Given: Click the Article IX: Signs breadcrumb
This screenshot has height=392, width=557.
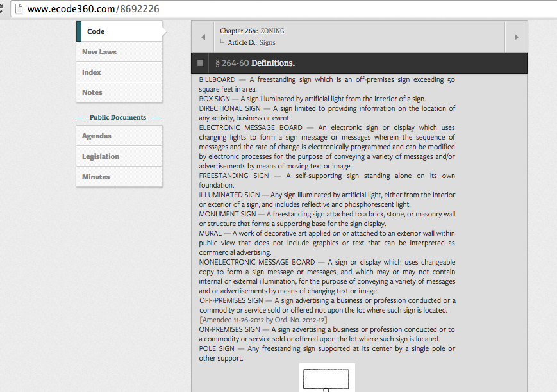Looking at the screenshot, I should [251, 43].
